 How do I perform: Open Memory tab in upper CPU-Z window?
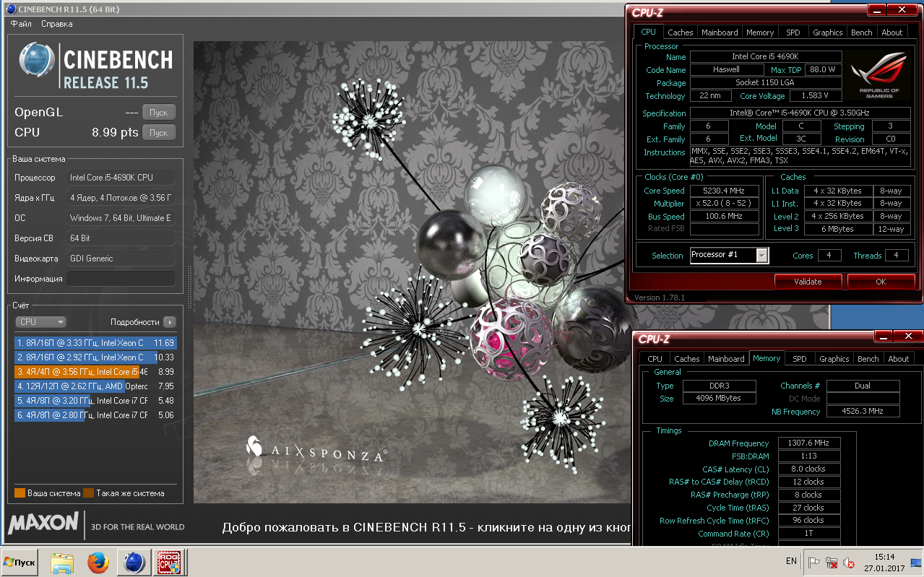coord(760,32)
